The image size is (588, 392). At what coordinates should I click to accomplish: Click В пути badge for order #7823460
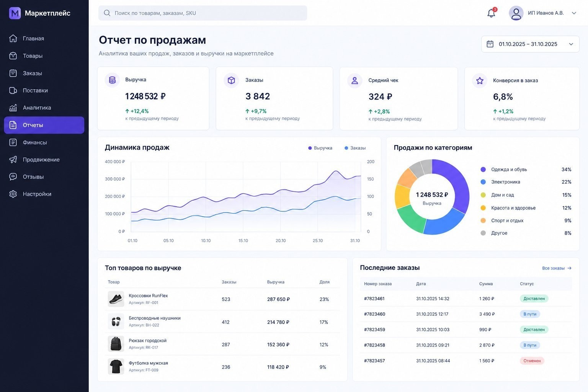[530, 314]
